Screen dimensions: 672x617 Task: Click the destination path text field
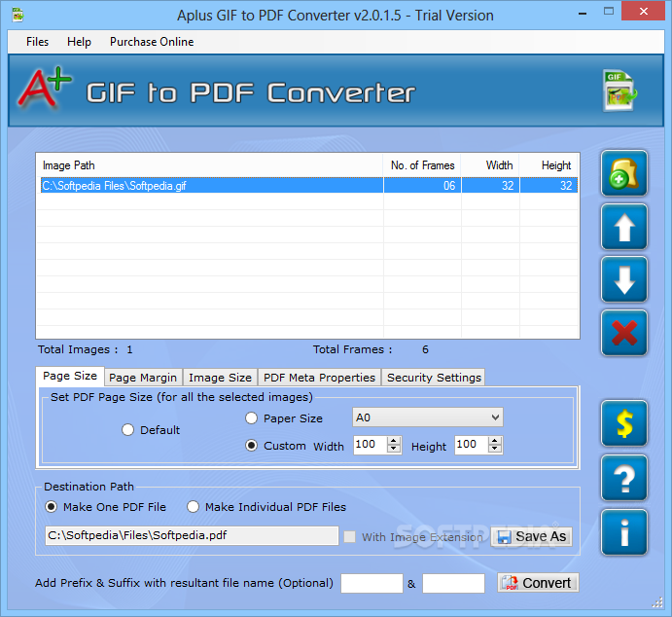click(x=192, y=535)
